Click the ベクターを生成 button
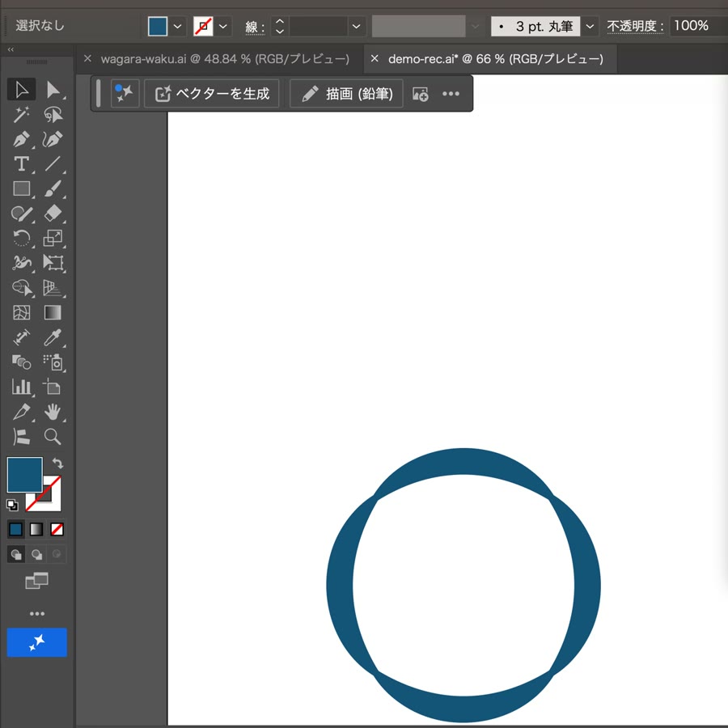728x728 pixels. pyautogui.click(x=212, y=94)
